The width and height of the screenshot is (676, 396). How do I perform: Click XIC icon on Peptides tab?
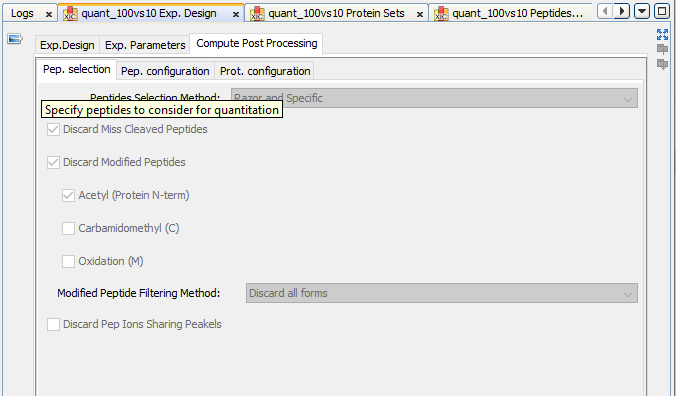pos(441,14)
